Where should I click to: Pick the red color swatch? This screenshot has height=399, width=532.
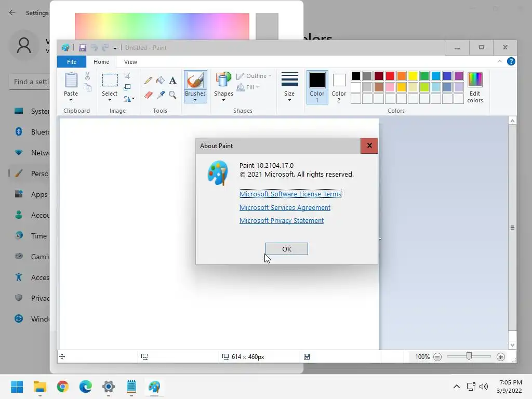click(x=390, y=76)
